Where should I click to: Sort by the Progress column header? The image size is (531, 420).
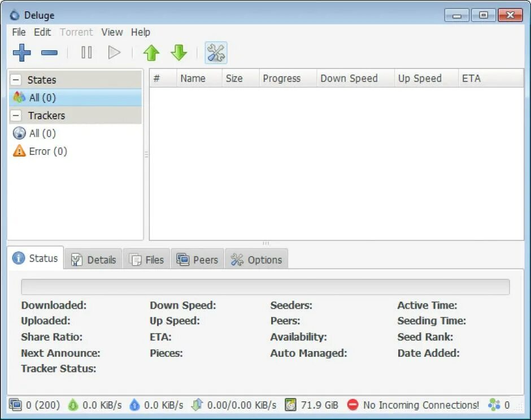point(288,79)
